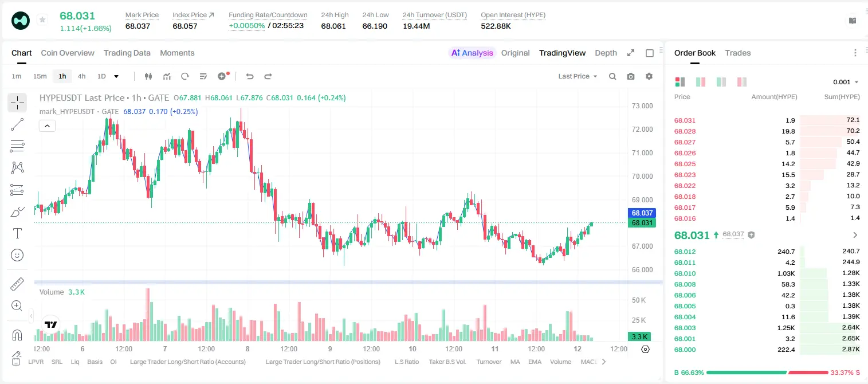Add HYPE pair to favorites star
Viewport: 868px width, 384px height.
click(42, 20)
